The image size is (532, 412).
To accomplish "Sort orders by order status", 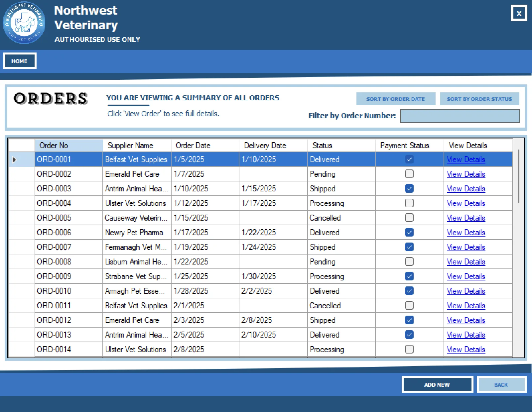I will click(479, 99).
